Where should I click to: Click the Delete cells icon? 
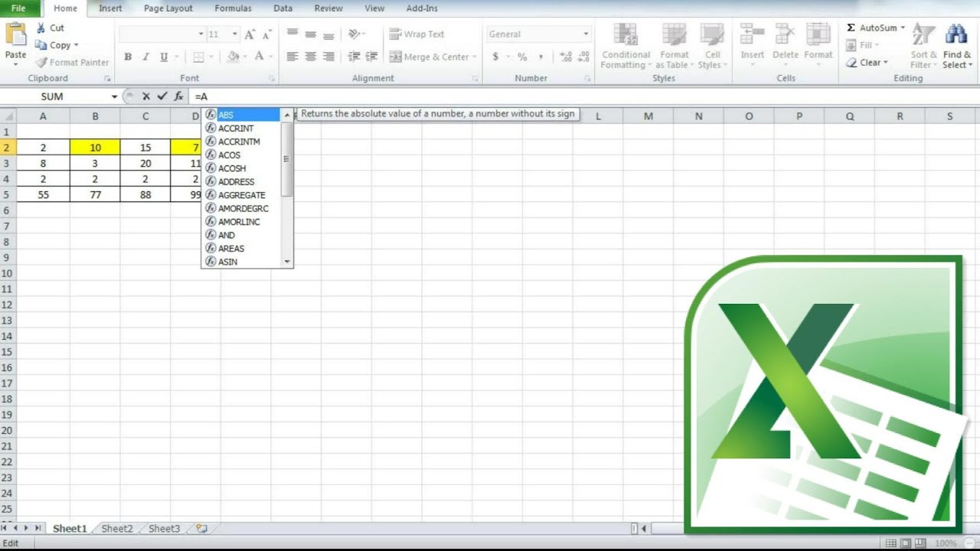click(785, 35)
